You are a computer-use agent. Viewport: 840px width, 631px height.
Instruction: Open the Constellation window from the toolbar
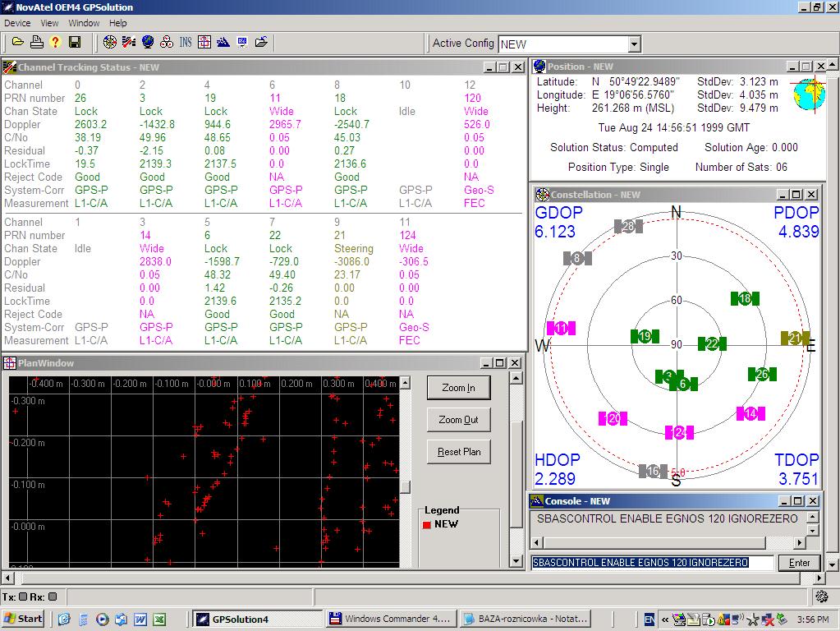point(110,43)
